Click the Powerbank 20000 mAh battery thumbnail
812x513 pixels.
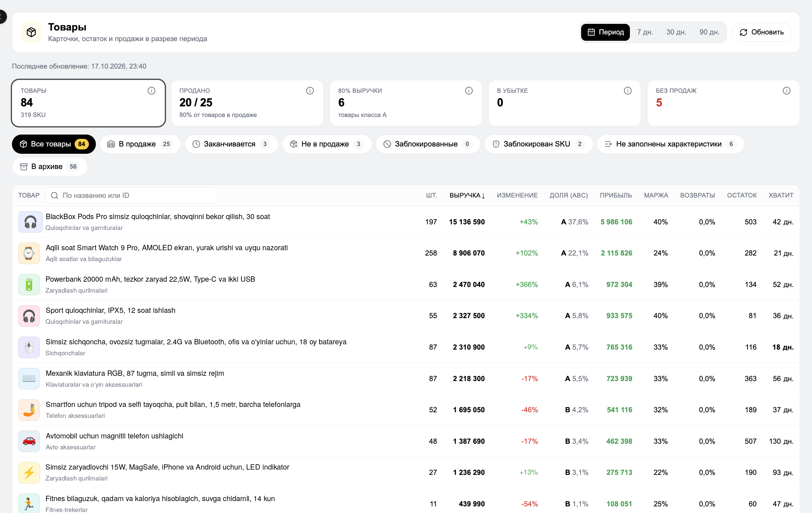click(x=29, y=285)
